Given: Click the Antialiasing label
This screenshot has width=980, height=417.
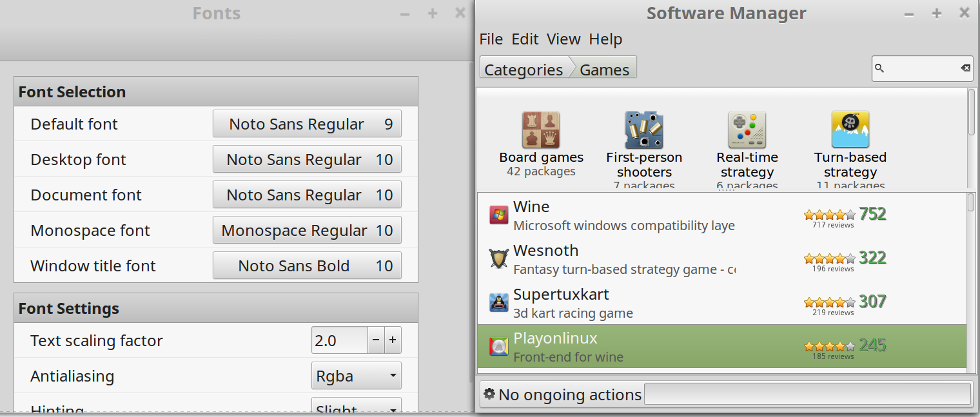Looking at the screenshot, I should [72, 376].
